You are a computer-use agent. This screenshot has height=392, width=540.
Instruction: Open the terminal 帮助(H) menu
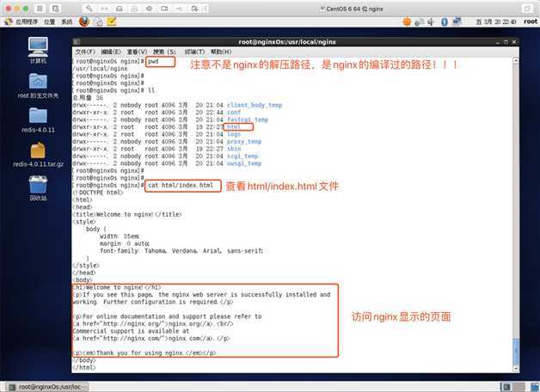tap(221, 52)
